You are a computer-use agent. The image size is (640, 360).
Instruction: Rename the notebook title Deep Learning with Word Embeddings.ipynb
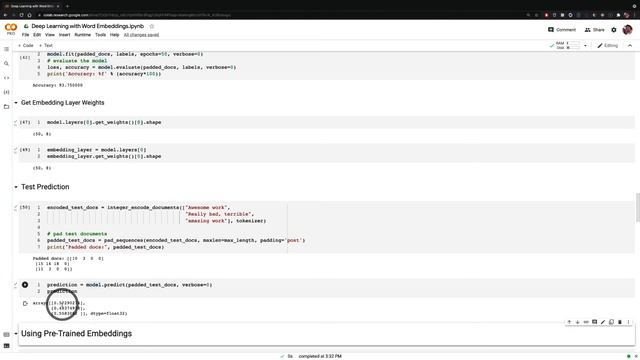[x=88, y=26]
